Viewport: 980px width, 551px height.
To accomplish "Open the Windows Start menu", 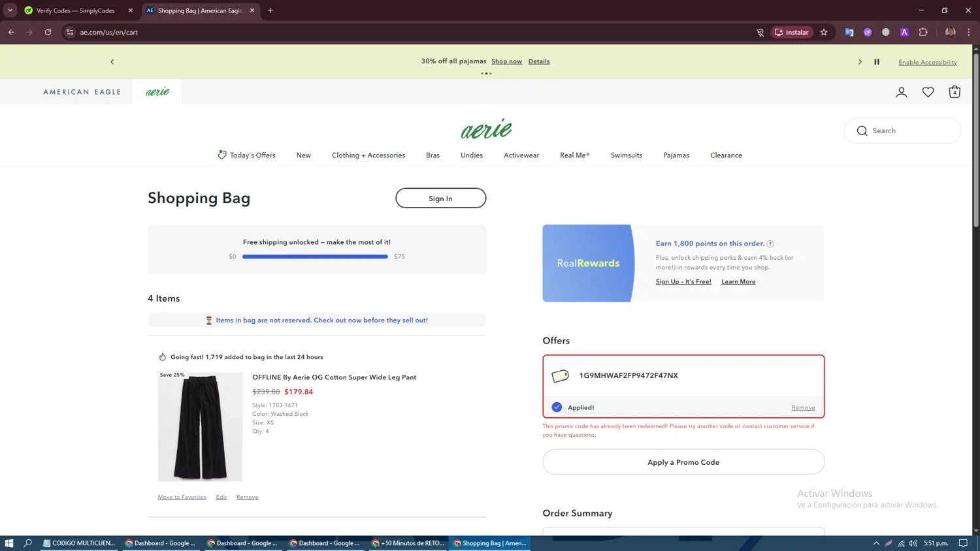I will pyautogui.click(x=9, y=543).
